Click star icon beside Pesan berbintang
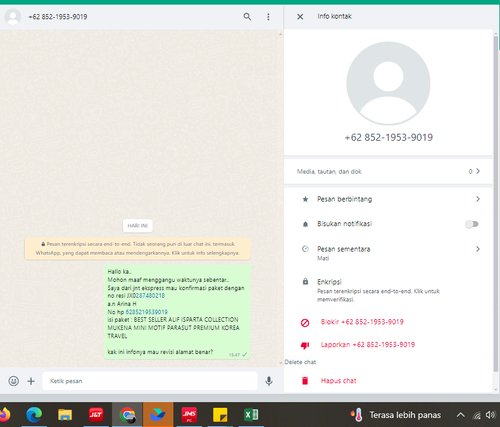Viewport: 500px width, 427px height. [x=305, y=199]
